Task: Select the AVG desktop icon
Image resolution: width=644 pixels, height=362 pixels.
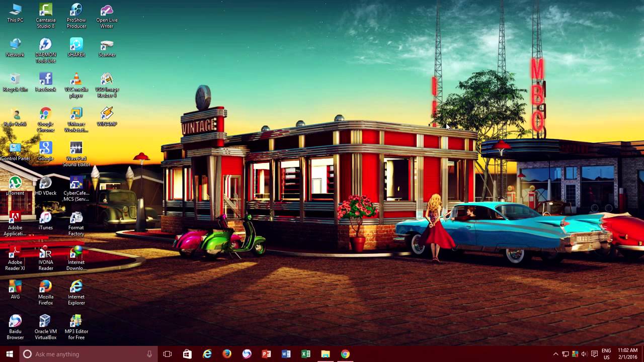Action: (15, 290)
